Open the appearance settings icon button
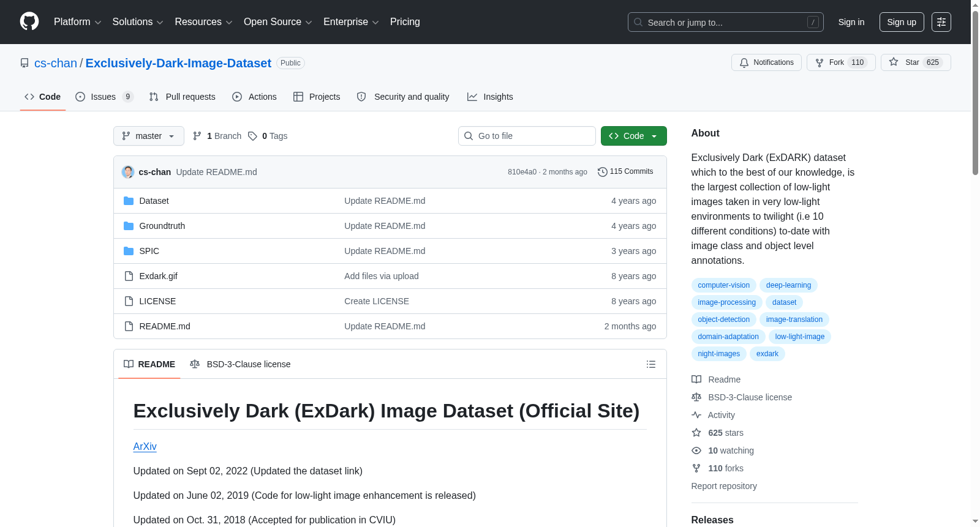 [x=941, y=22]
